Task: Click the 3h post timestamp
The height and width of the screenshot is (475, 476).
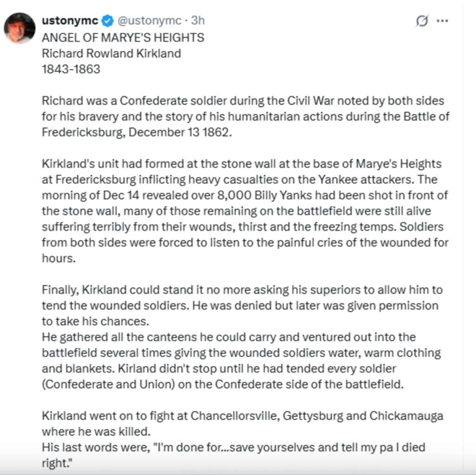Action: pyautogui.click(x=198, y=21)
